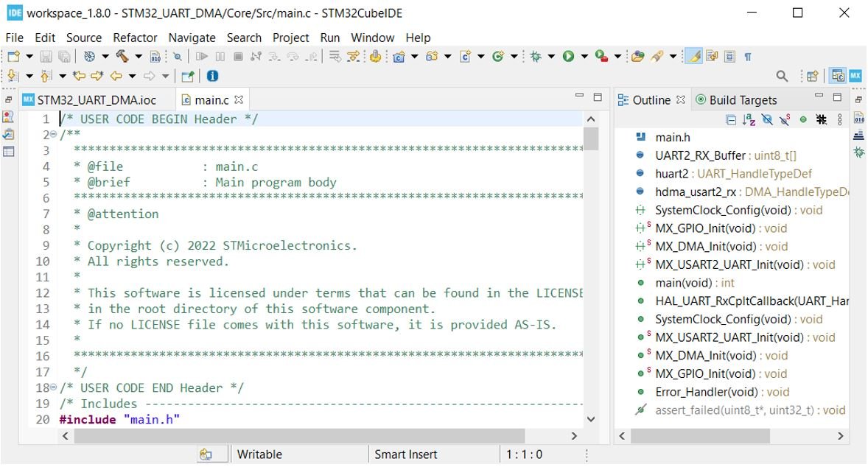Click the hammer Build icon
Screen dimensions: 868x467
tap(122, 57)
